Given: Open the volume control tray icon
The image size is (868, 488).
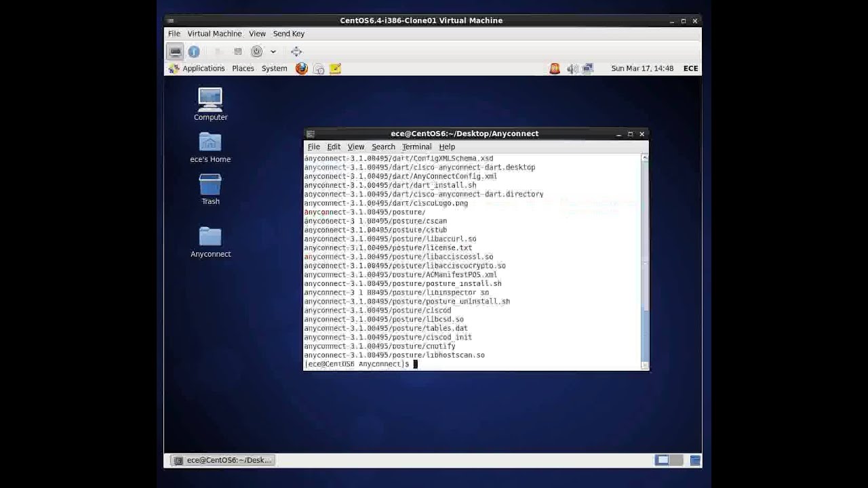Looking at the screenshot, I should [x=572, y=68].
